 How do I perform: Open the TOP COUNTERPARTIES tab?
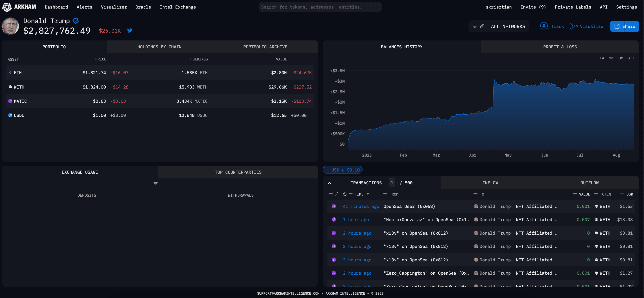[x=238, y=172]
